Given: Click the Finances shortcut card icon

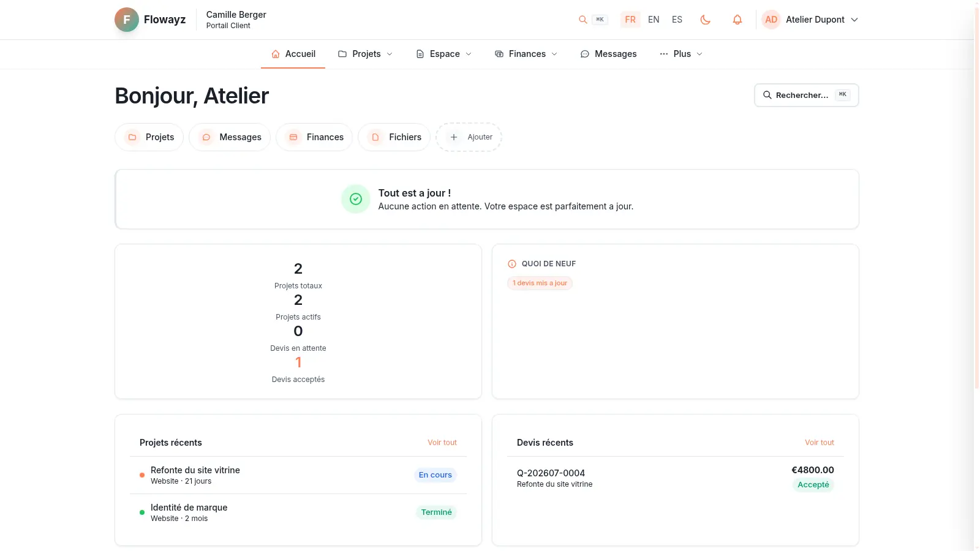Looking at the screenshot, I should point(293,137).
